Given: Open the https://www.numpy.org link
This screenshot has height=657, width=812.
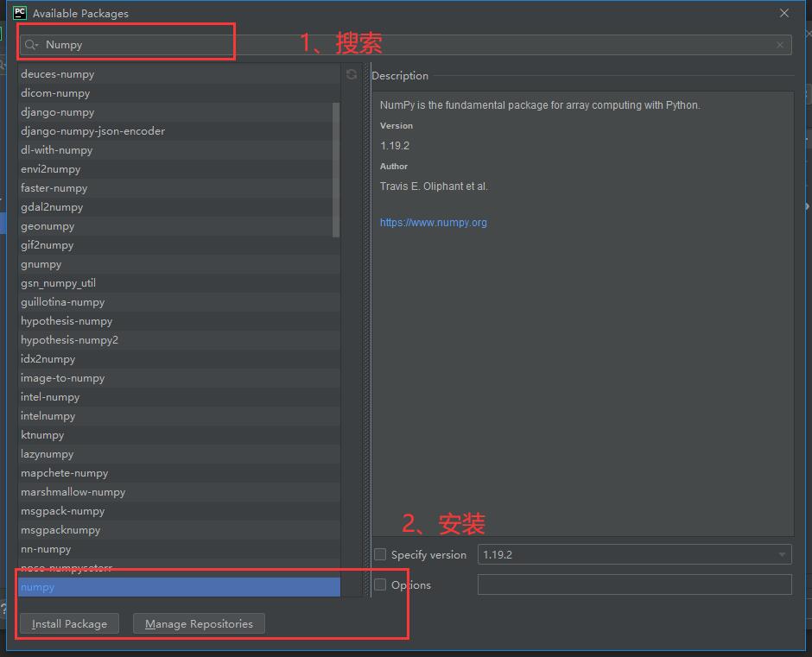Looking at the screenshot, I should click(x=434, y=222).
